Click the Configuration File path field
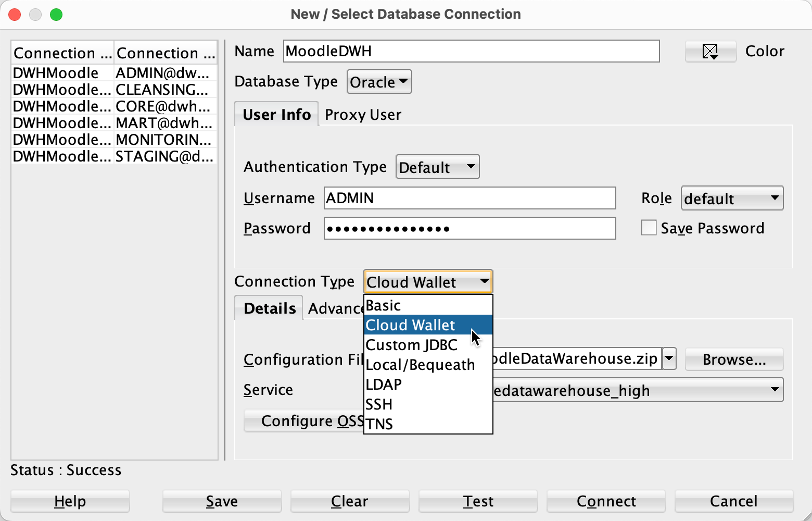Screen dimensions: 812x521 click(x=577, y=358)
